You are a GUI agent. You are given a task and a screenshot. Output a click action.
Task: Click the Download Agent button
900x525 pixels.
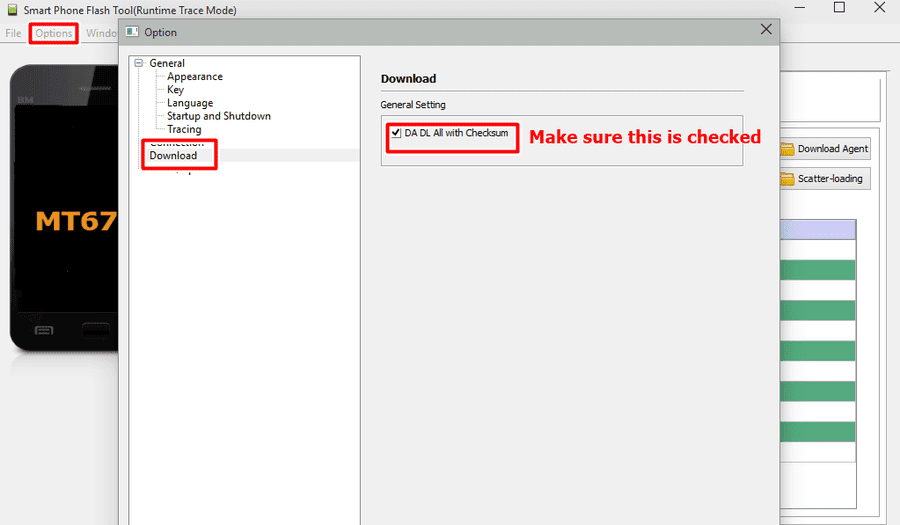click(825, 149)
